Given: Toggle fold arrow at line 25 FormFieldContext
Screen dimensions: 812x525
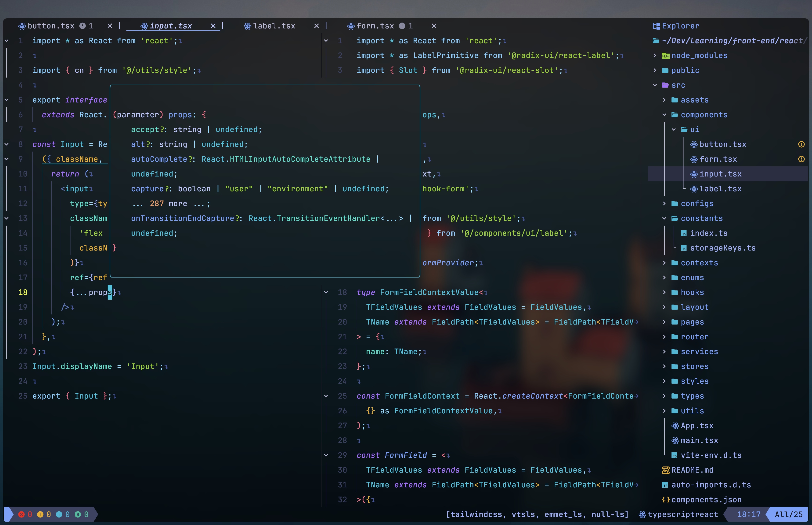Looking at the screenshot, I should click(x=326, y=396).
